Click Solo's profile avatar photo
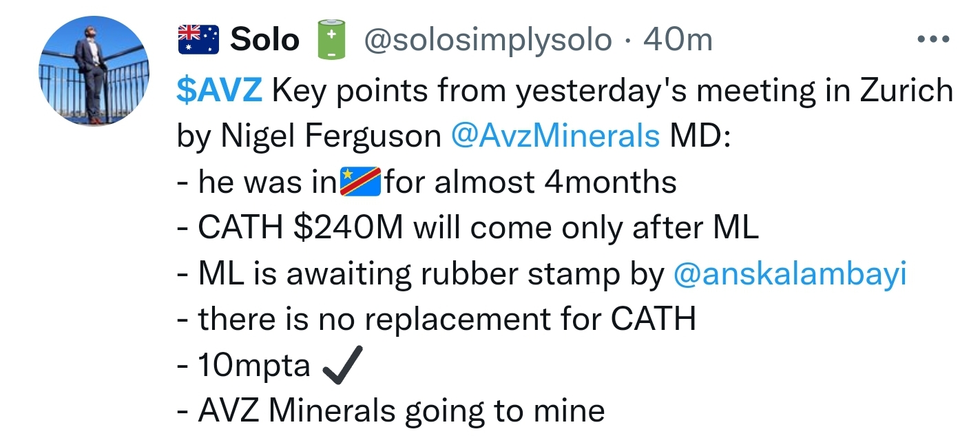 pos(94,72)
